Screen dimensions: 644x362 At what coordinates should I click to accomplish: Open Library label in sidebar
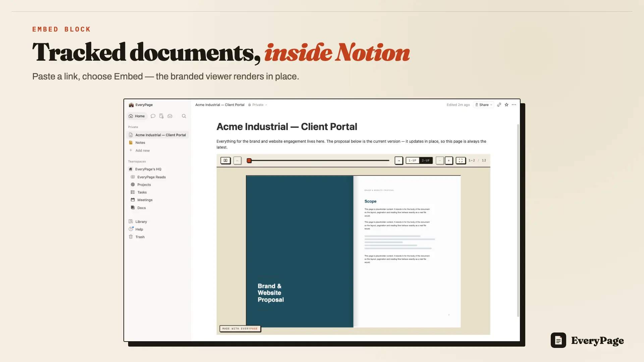tap(141, 222)
